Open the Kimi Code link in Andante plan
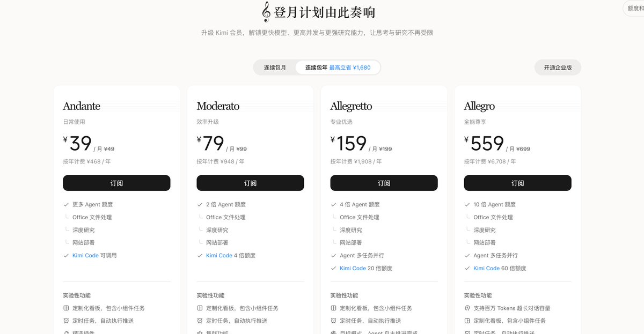644x334 pixels. pyautogui.click(x=85, y=256)
